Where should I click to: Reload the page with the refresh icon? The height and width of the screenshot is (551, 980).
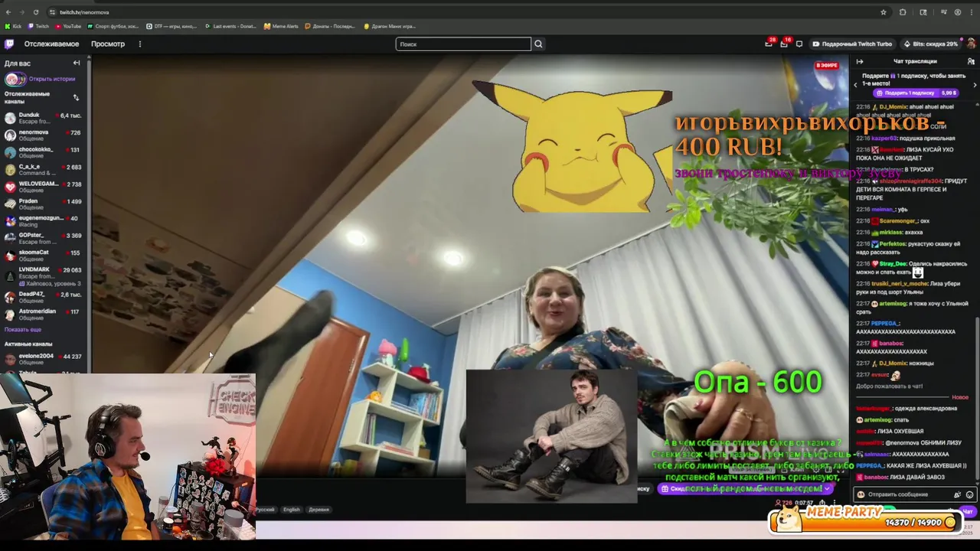tap(35, 12)
